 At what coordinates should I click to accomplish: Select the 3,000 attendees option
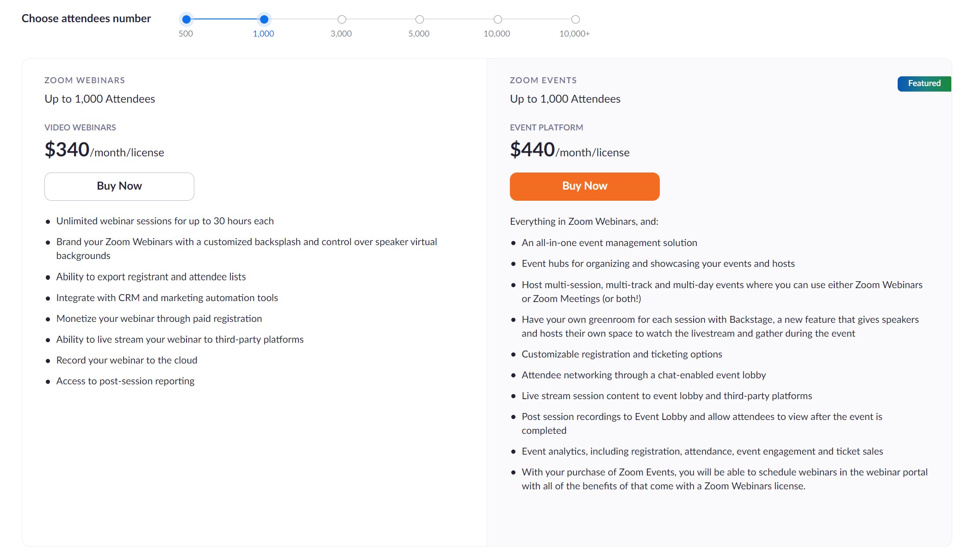click(x=341, y=19)
